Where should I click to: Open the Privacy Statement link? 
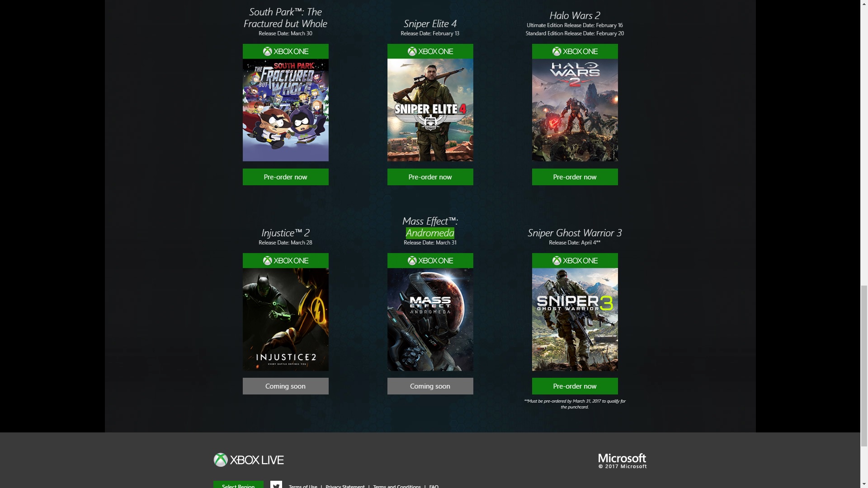(x=345, y=486)
